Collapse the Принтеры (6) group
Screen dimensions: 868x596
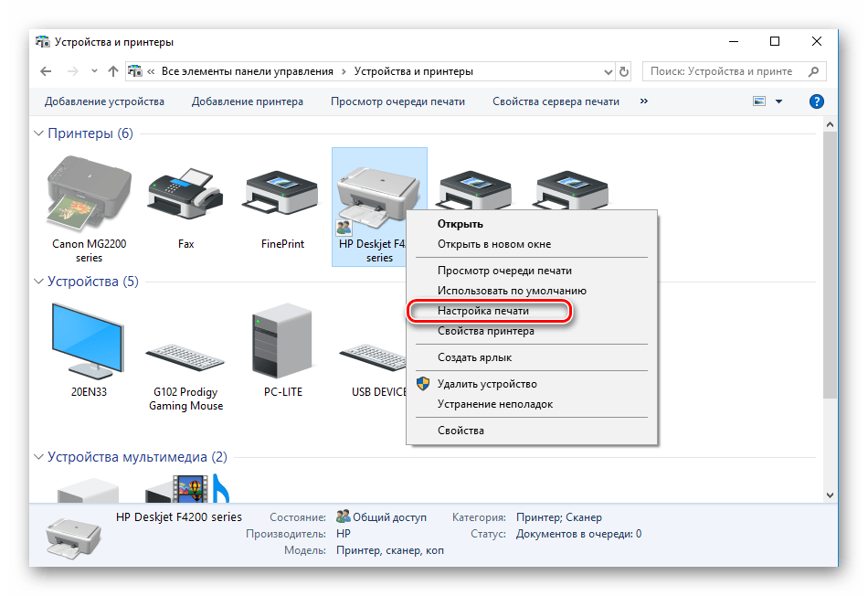(x=39, y=134)
